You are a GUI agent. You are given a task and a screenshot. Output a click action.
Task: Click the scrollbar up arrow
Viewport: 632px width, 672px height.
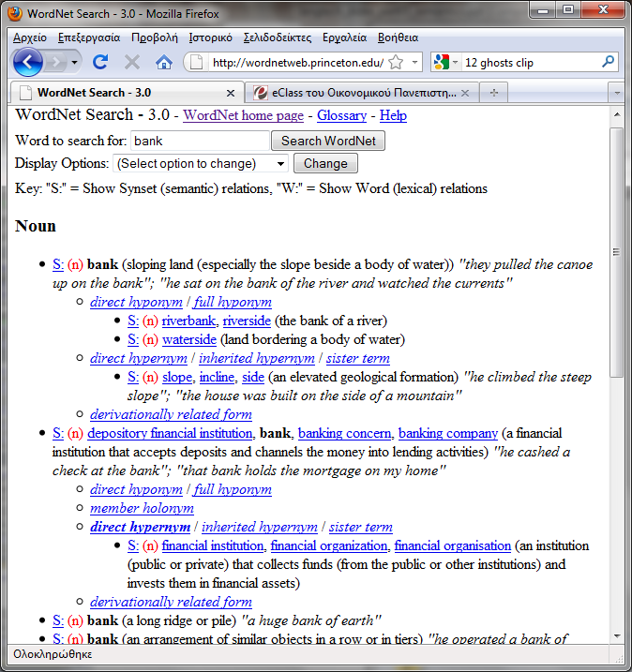click(x=617, y=114)
